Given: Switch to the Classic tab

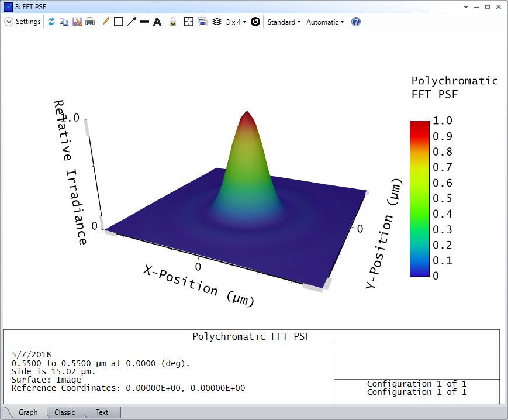Looking at the screenshot, I should 65,412.
